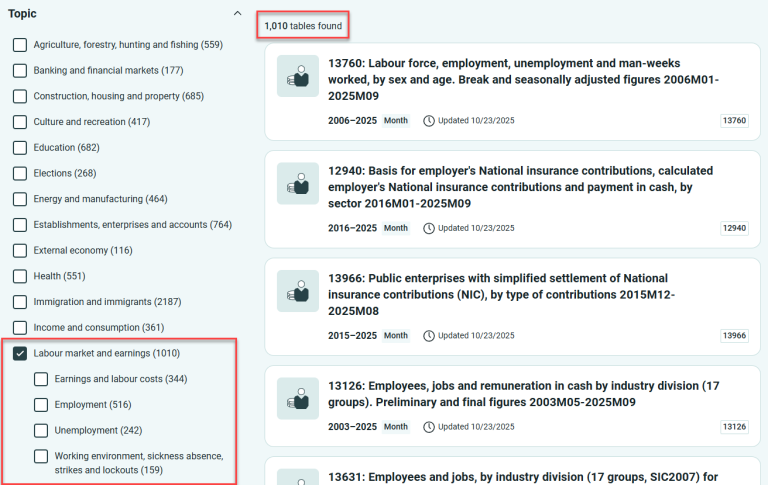768x485 pixels.
Task: Check Immigration and immigrants filter
Action: click(20, 302)
